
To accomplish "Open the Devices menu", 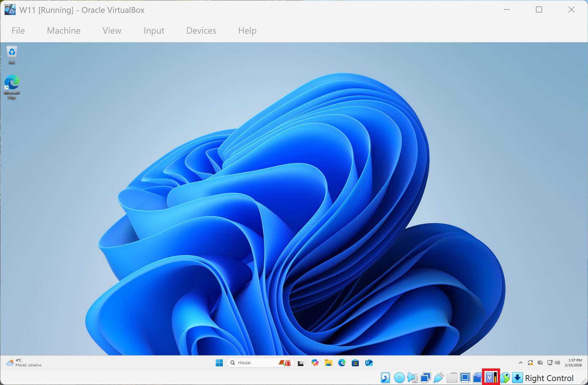I will click(x=201, y=31).
